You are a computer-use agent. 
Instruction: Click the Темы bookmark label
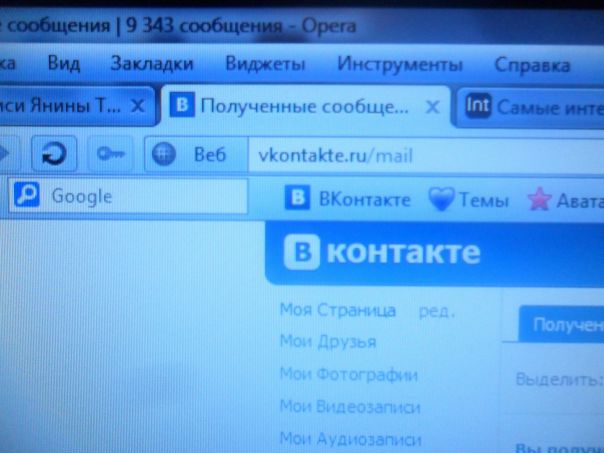coord(484,200)
